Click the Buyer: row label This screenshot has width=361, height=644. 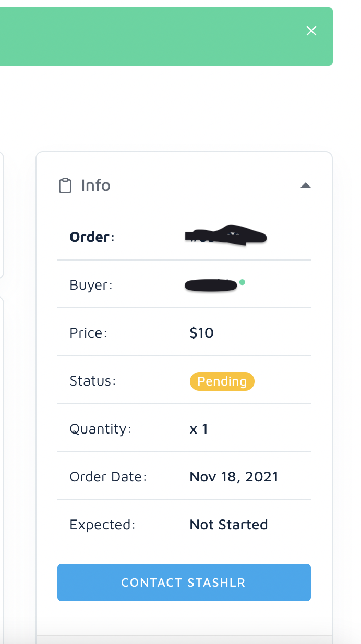(91, 285)
